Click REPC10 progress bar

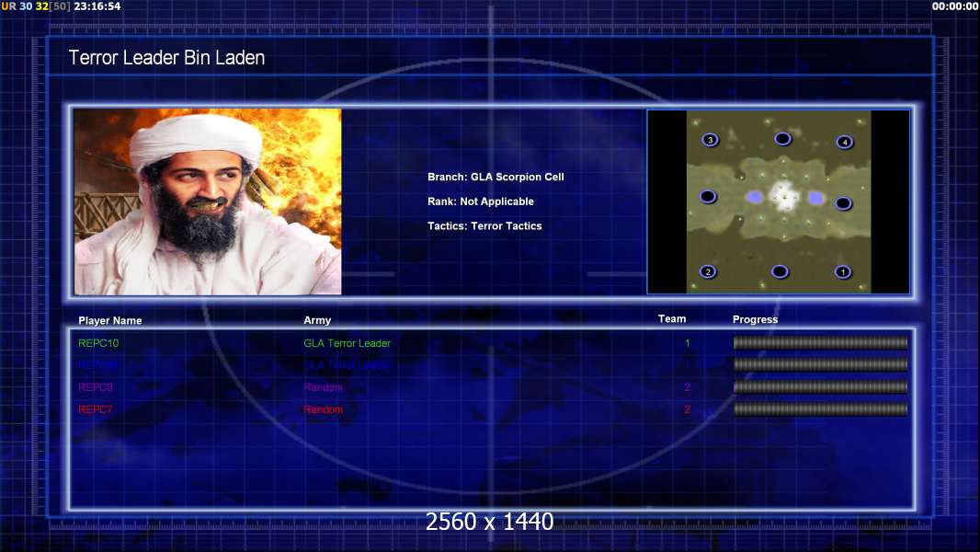820,342
